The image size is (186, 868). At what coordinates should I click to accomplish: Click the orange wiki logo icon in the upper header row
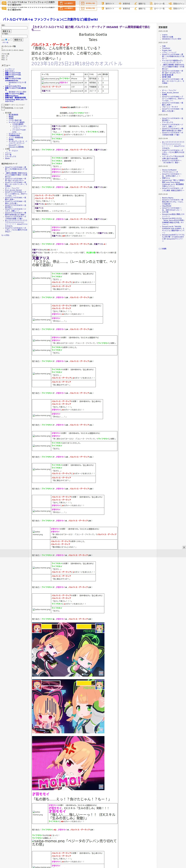pos(4,3)
